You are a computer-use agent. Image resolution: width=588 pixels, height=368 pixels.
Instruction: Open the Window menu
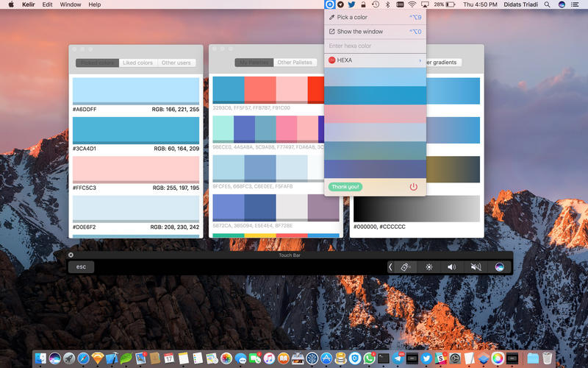click(x=71, y=4)
